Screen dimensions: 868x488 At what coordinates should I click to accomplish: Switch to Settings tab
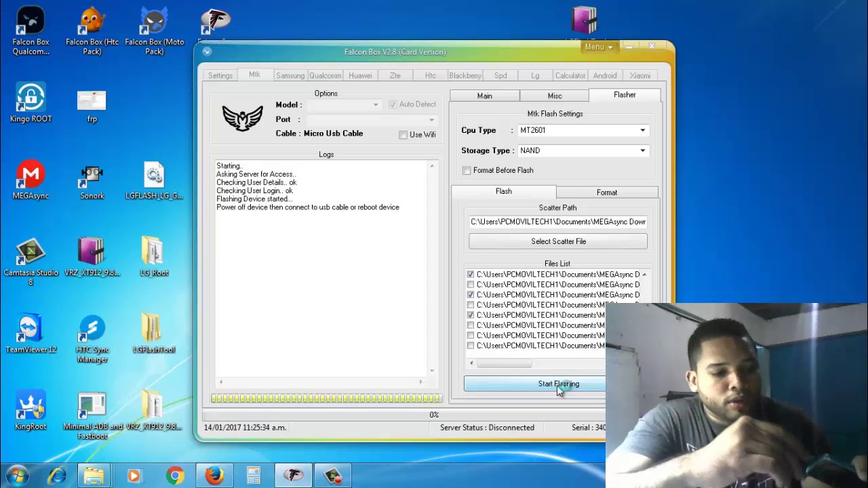point(220,75)
